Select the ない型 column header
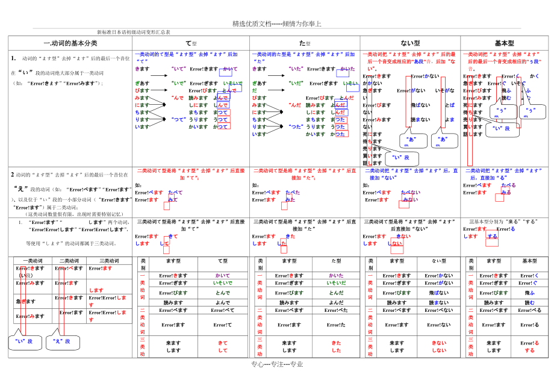The width and height of the screenshot is (554, 392). pyautogui.click(x=410, y=43)
